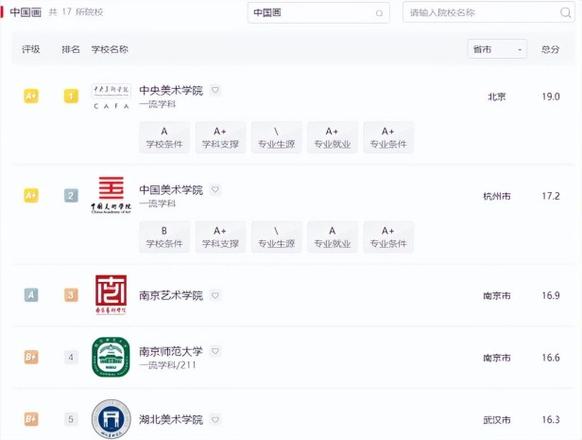Click the 武汉市 location cell

[497, 420]
